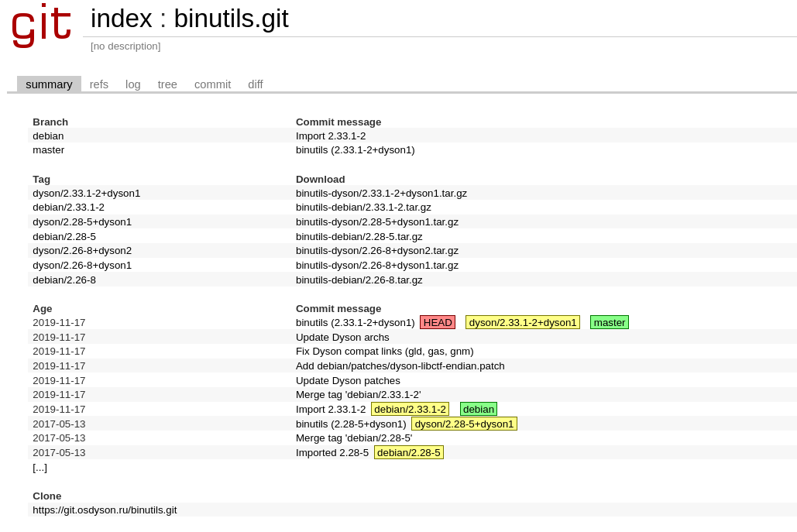The image size is (797, 532).
Task: Click the clone URL git.osdyson.ru/binutils.git
Action: (105, 510)
